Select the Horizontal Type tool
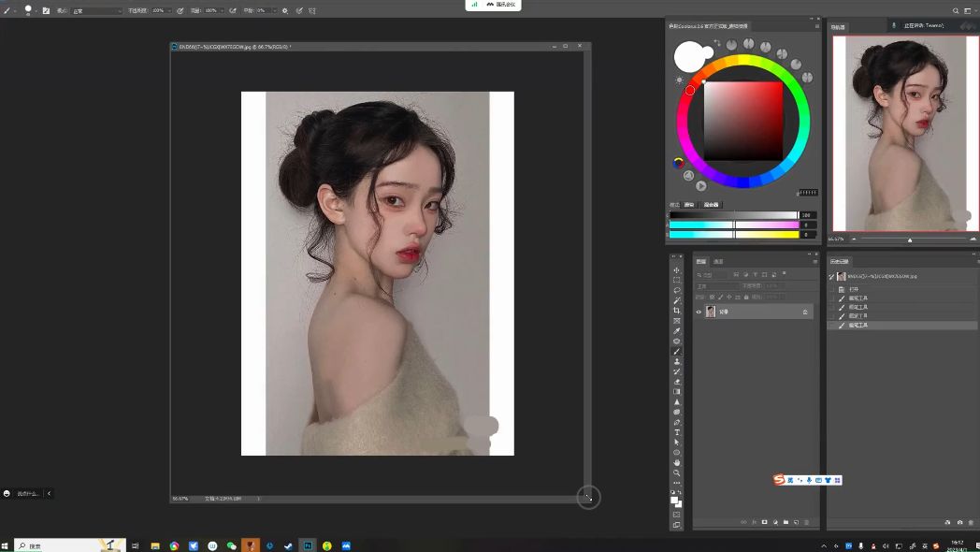This screenshot has width=980, height=552. pyautogui.click(x=676, y=432)
